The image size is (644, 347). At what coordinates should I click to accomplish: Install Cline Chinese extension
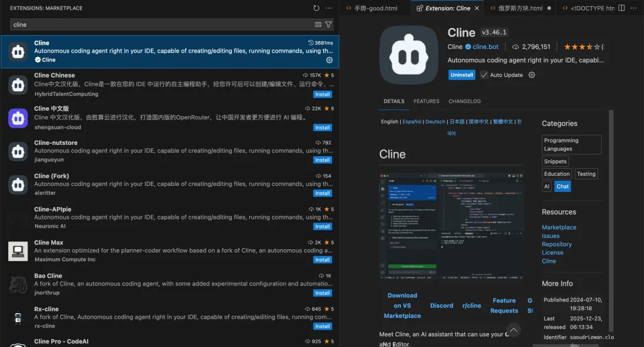coord(323,94)
